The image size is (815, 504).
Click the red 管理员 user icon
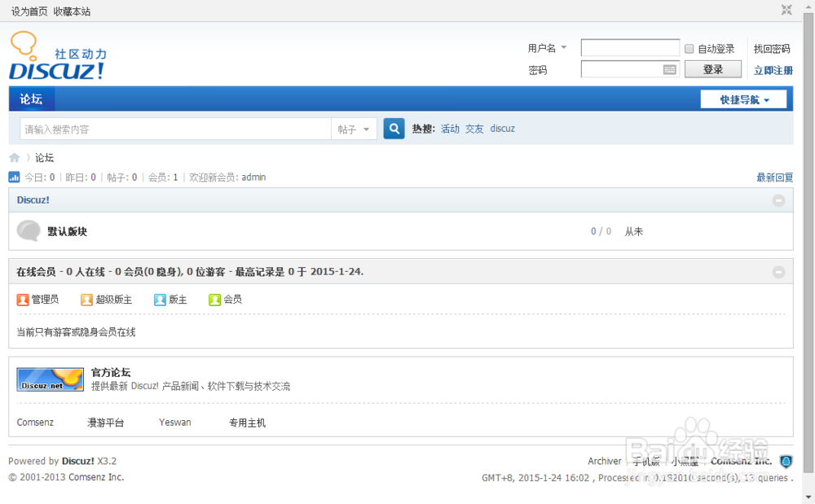(22, 300)
